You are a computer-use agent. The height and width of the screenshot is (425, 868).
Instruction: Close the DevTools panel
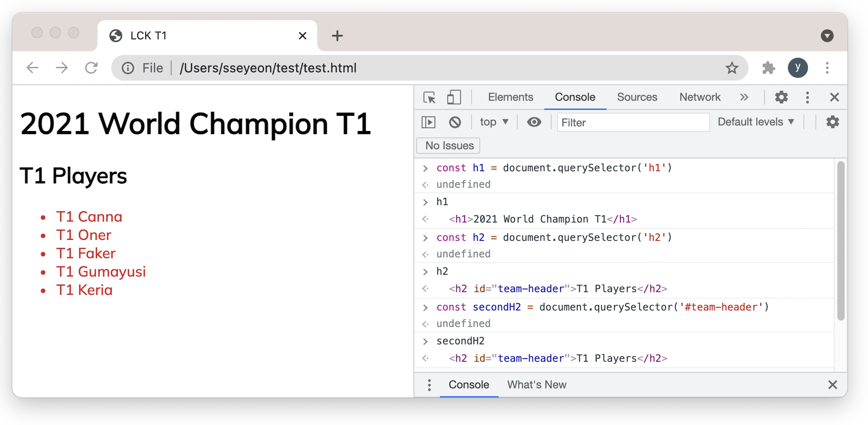coord(835,97)
